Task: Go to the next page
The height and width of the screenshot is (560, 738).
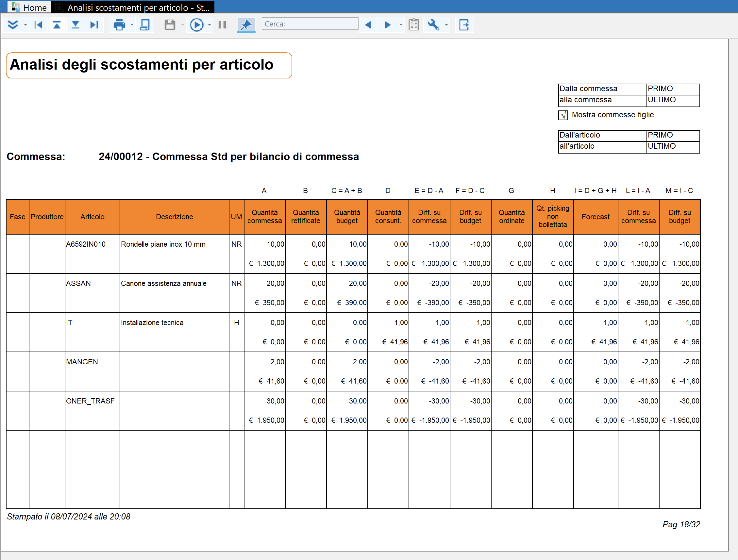Action: (75, 25)
